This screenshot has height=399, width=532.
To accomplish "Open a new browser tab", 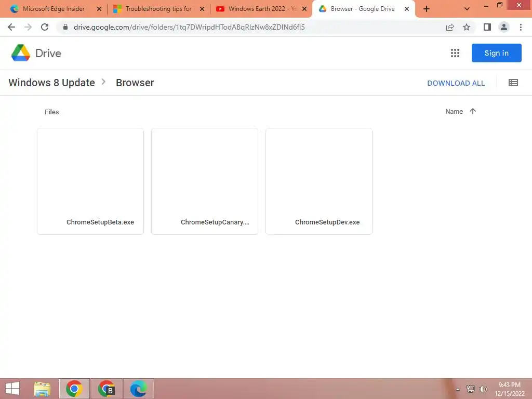I will click(427, 9).
